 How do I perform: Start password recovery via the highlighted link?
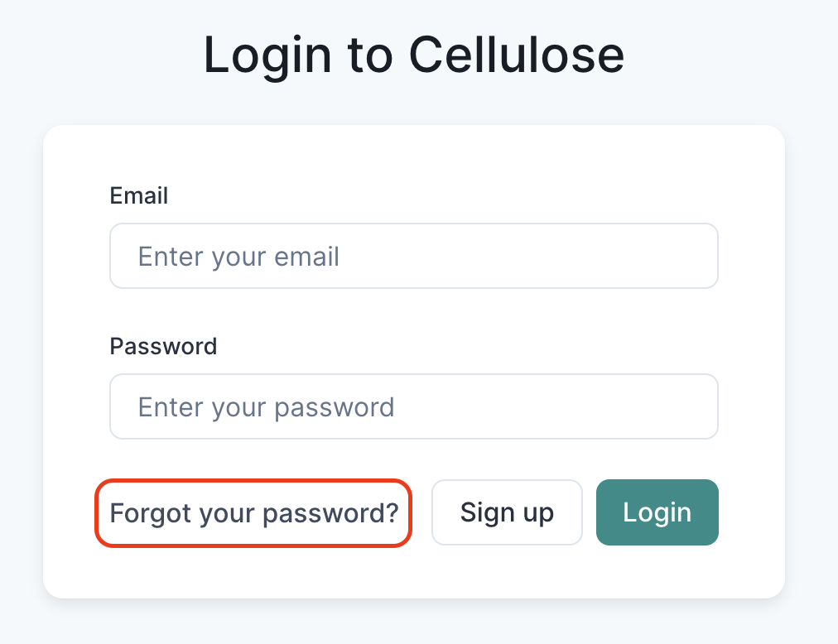253,513
